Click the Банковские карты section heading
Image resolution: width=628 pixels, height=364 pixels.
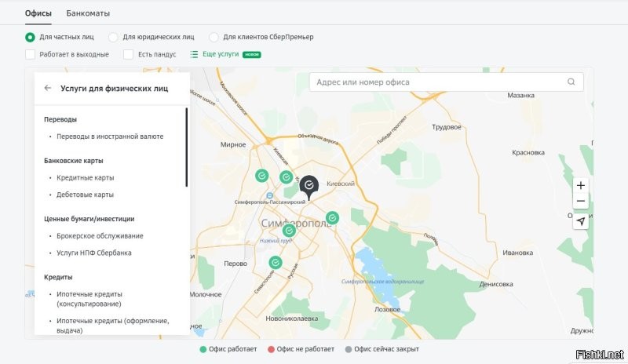73,161
